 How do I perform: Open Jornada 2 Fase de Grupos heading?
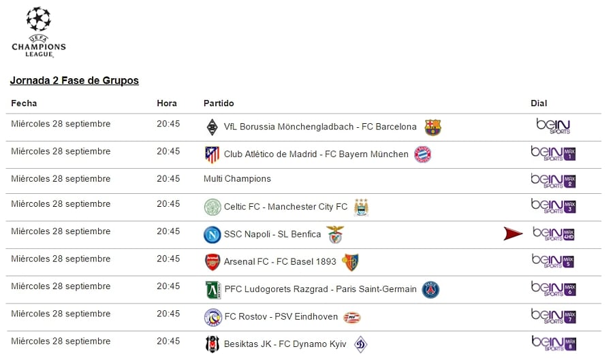74,80
